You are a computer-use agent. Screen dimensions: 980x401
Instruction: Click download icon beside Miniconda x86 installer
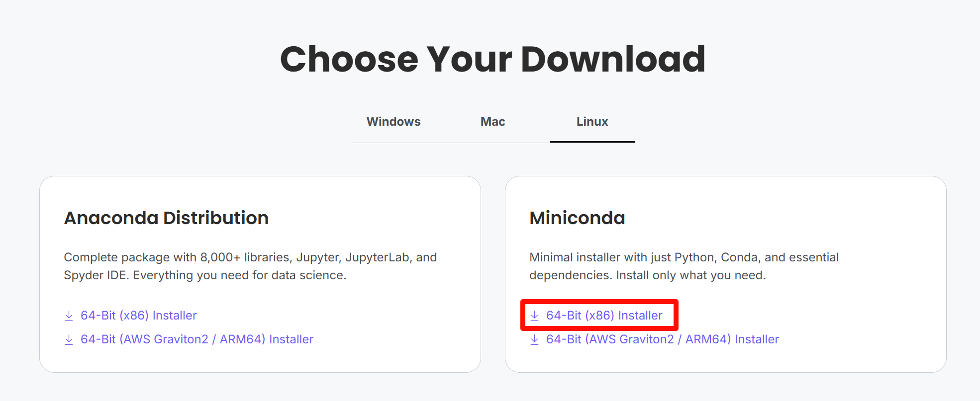[x=535, y=316]
